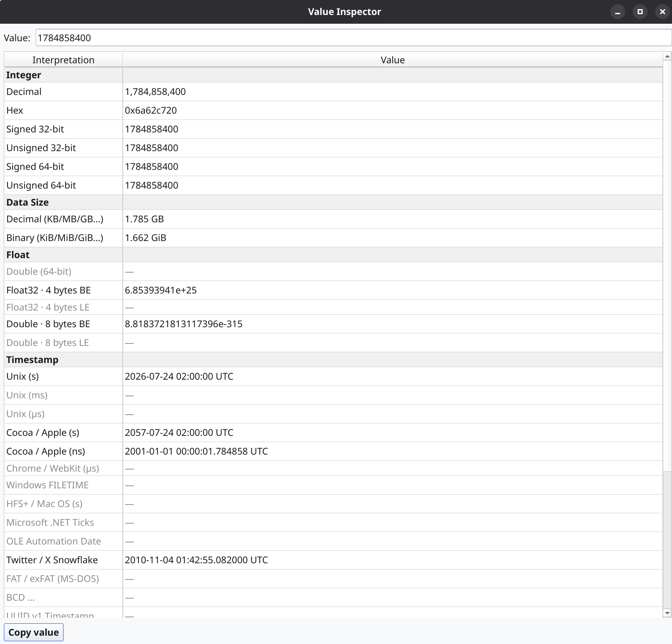The width and height of the screenshot is (672, 644).
Task: Select the Data Size group row
Action: (x=333, y=202)
